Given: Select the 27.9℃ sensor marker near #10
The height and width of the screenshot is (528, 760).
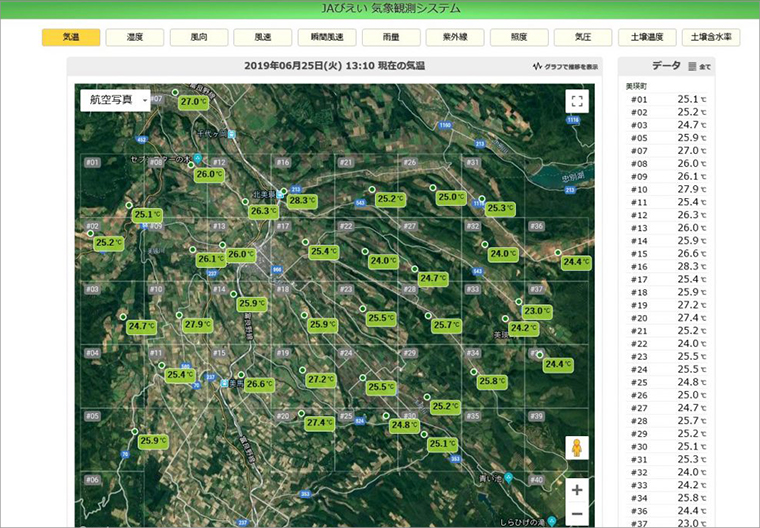Looking at the screenshot, I should click(x=197, y=324).
